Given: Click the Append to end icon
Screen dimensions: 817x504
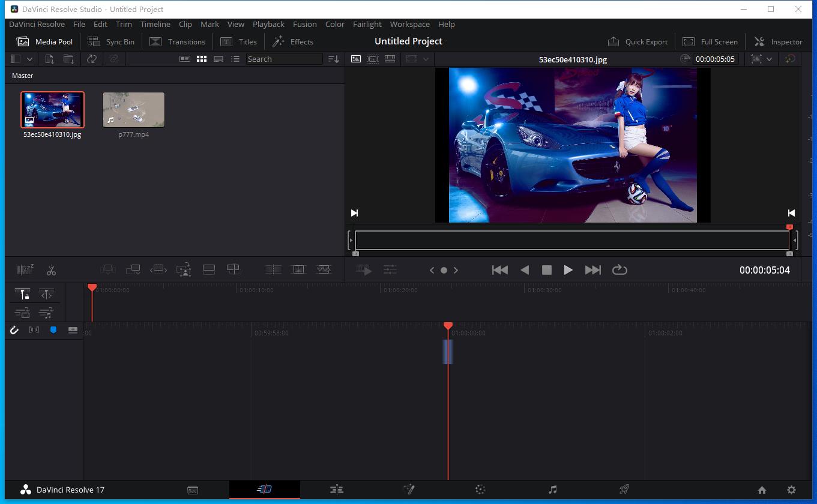Looking at the screenshot, I should pos(133,270).
